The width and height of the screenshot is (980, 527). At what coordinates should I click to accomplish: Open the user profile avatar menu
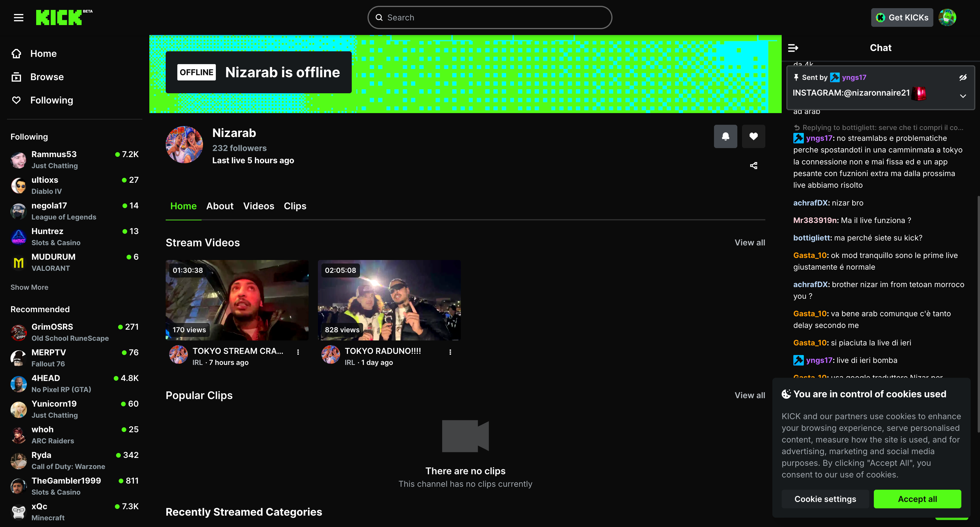pyautogui.click(x=947, y=17)
